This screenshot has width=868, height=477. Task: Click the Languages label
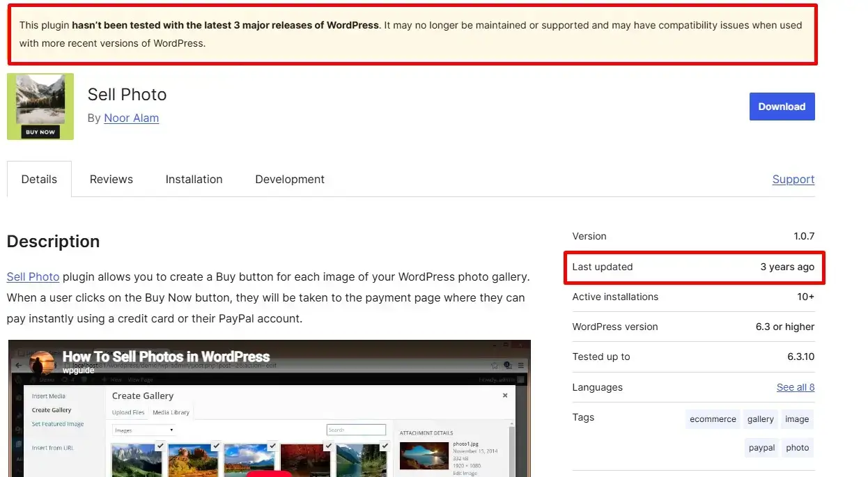(597, 387)
